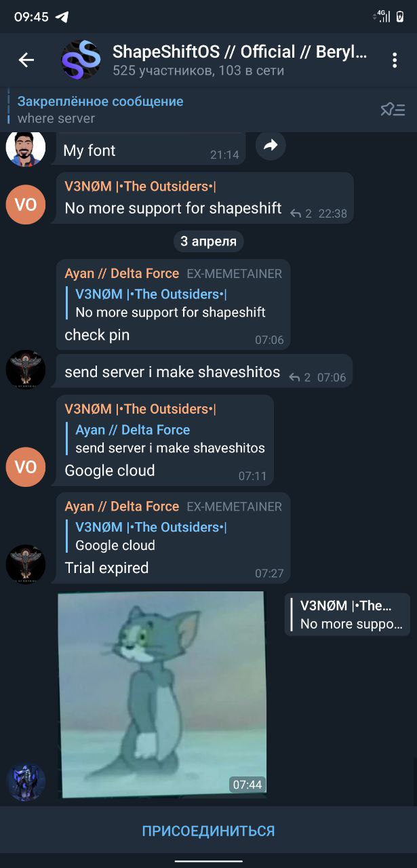The image size is (417, 868).
Task: Open reply preview next to the sticker
Action: click(x=348, y=615)
